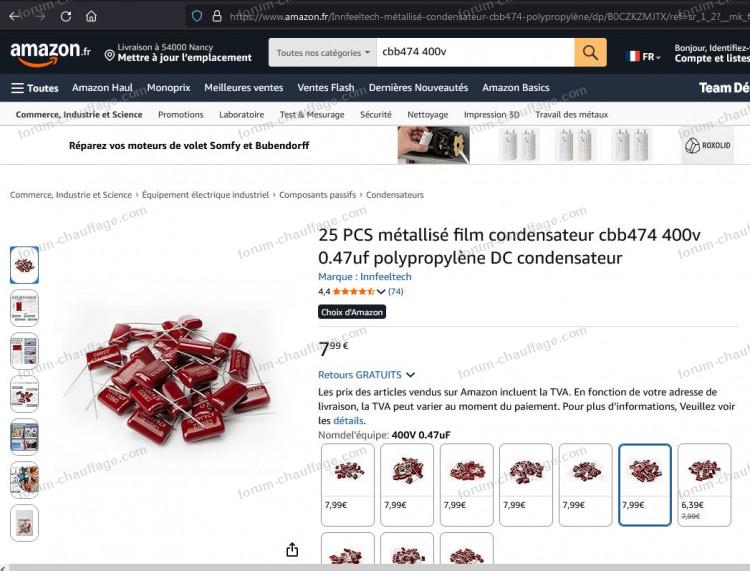
Task: Open Toutes nos catégories dropdown
Action: 323,53
